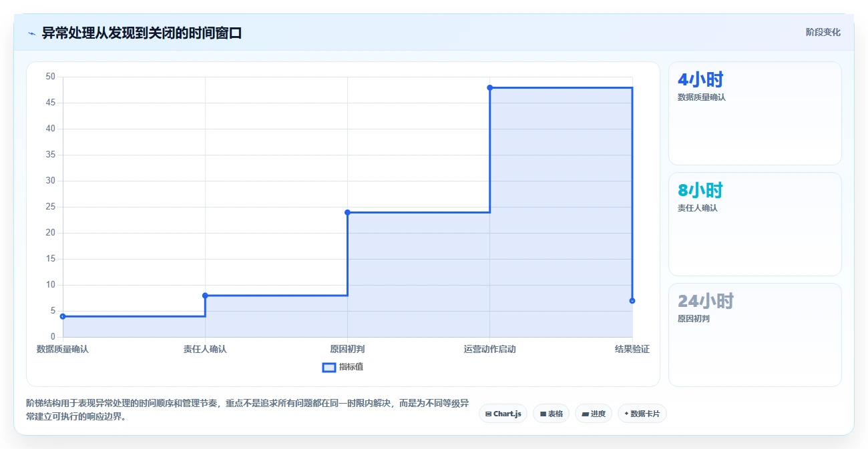The image size is (868, 449).
Task: Click the 阶段变化 label in header
Action: (823, 32)
